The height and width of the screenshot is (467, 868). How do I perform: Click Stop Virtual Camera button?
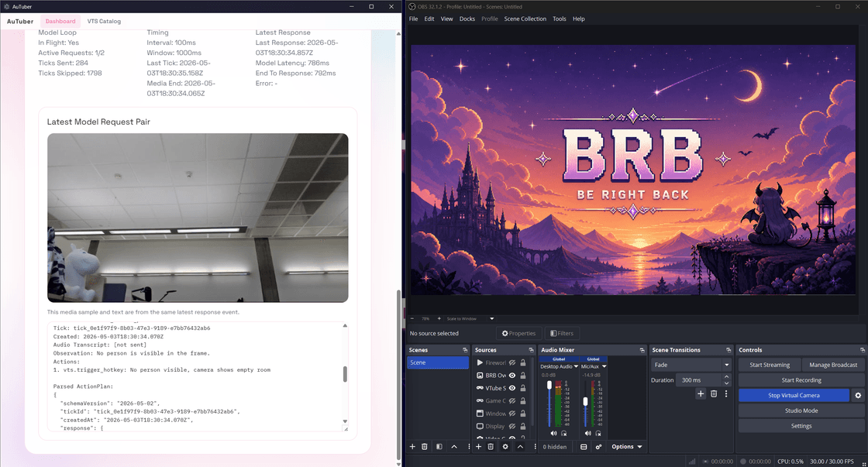[x=794, y=396]
